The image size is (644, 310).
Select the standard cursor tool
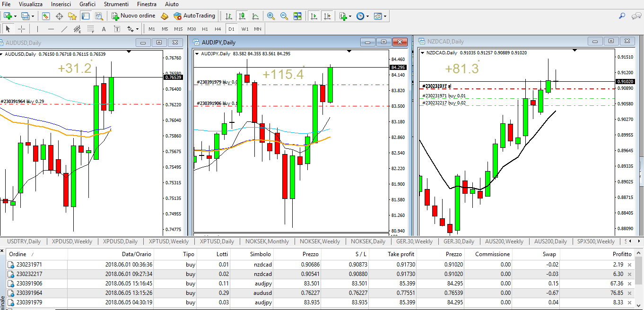pos(8,29)
